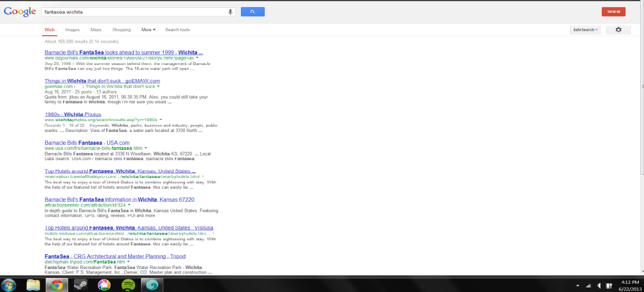The image size is (644, 292).
Task: Switch to the Images tab
Action: (72, 30)
